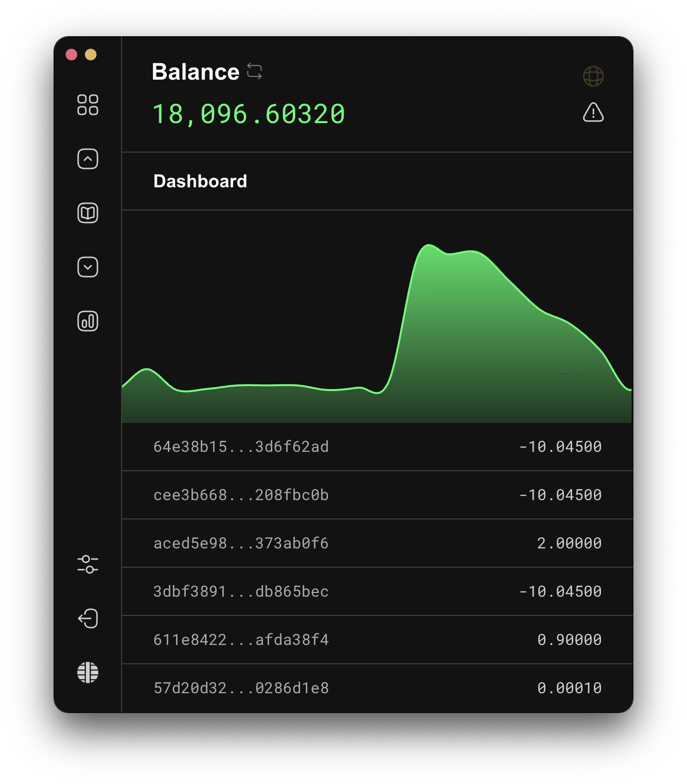
Task: Open the bar chart statistics icon
Action: [x=87, y=321]
